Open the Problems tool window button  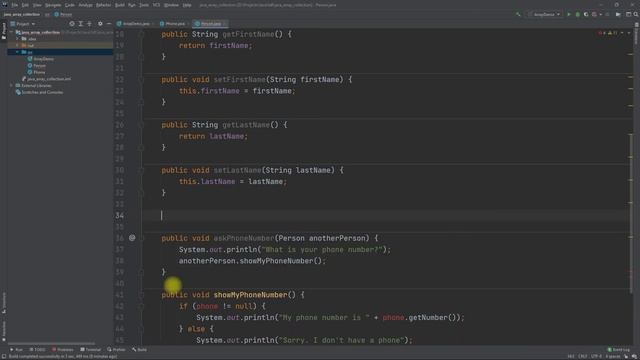pyautogui.click(x=63, y=350)
